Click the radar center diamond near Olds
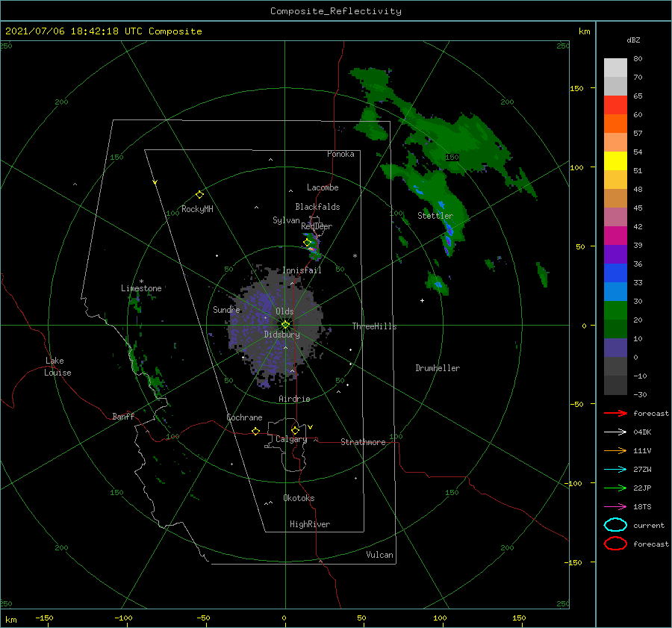672x628 pixels. (x=285, y=325)
